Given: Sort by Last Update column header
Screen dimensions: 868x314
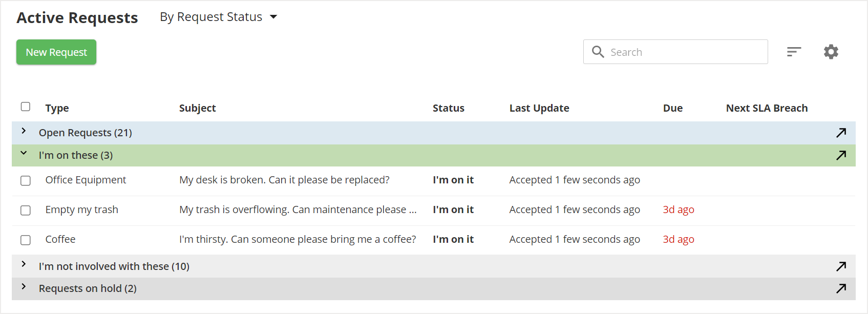Looking at the screenshot, I should coord(539,108).
